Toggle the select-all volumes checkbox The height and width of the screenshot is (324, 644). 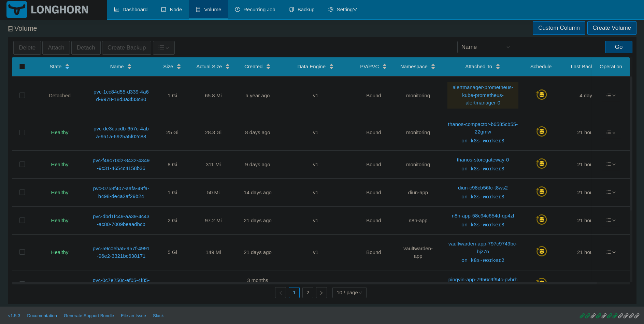tap(22, 67)
